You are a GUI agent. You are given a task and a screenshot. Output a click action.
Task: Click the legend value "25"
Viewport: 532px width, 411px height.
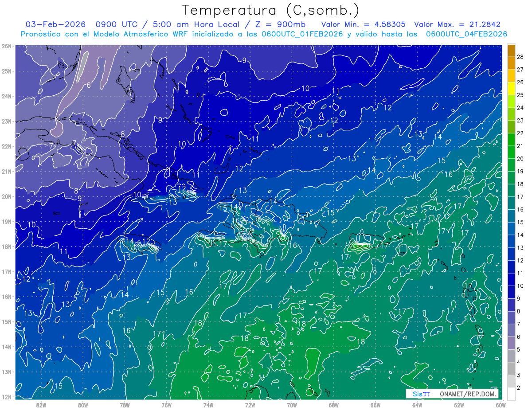[x=520, y=95]
